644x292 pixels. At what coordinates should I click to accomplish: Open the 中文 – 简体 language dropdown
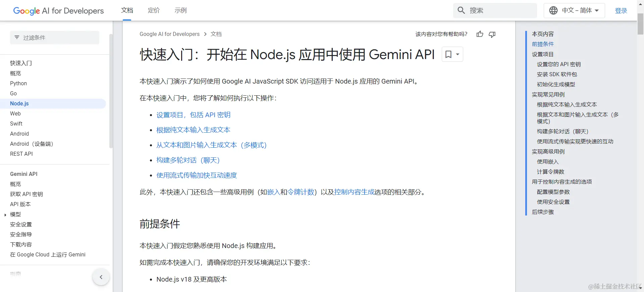click(x=574, y=10)
